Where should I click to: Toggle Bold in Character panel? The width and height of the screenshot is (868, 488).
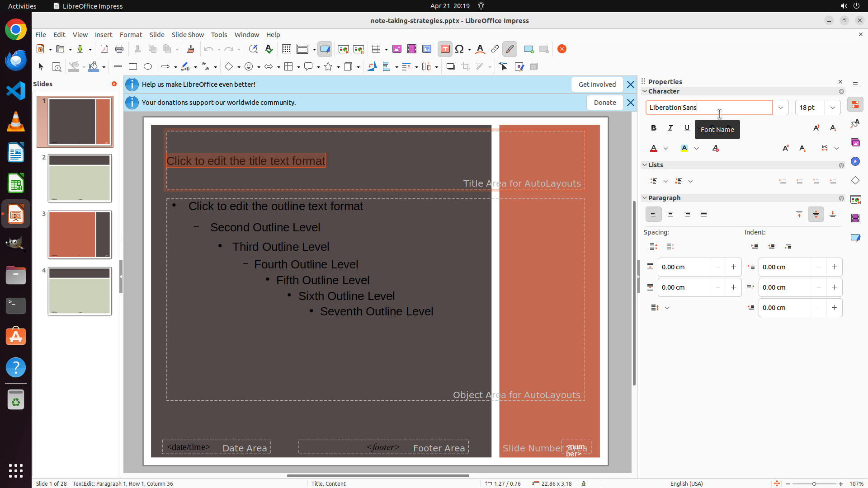(x=654, y=128)
